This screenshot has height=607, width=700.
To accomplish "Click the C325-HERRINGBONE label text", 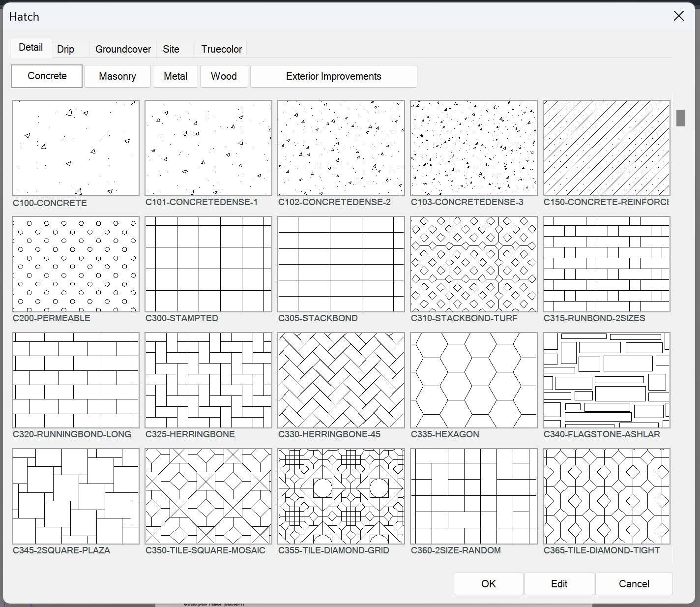I will 190,434.
